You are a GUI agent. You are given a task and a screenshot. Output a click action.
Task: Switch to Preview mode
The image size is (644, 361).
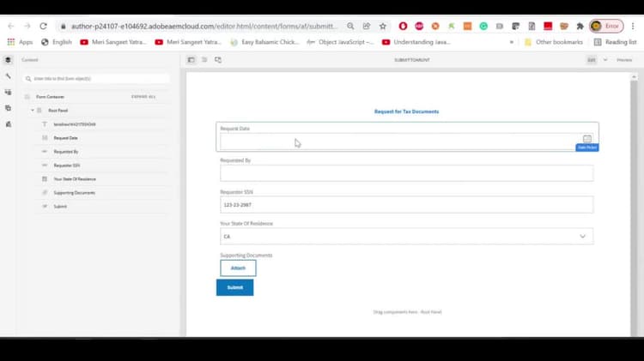point(624,60)
